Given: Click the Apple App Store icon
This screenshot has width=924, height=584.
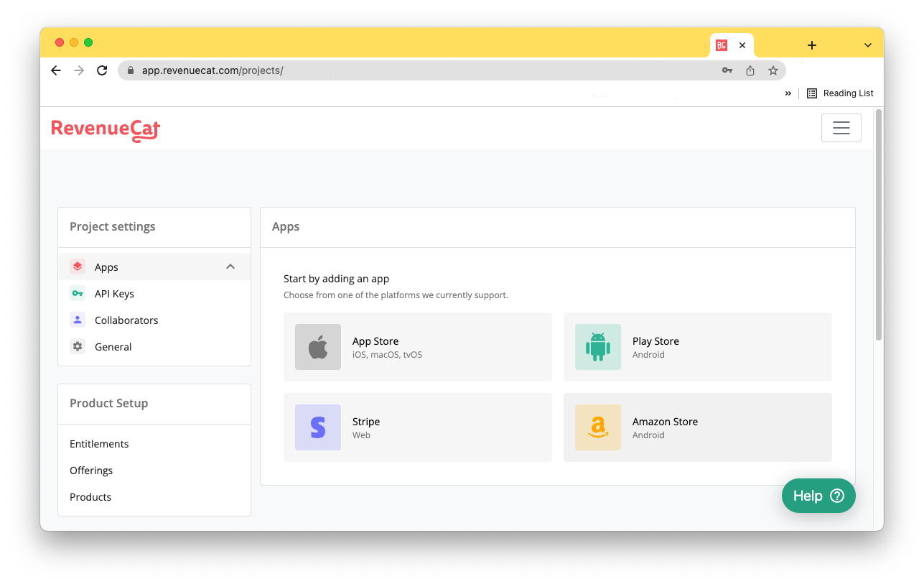Looking at the screenshot, I should (x=317, y=347).
